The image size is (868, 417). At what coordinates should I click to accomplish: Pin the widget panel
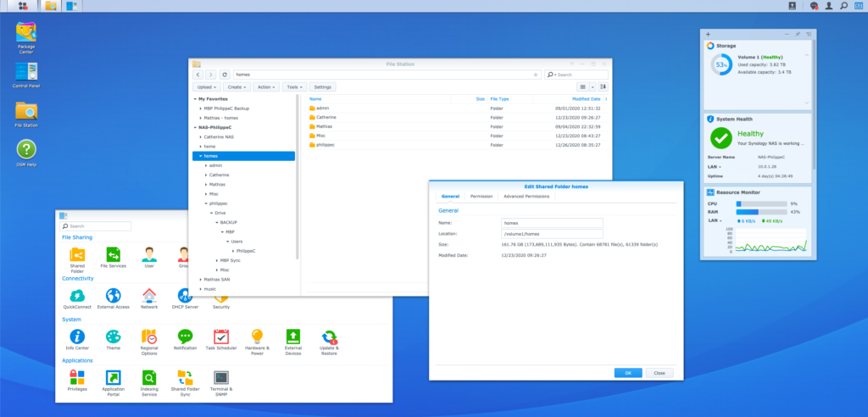pos(797,34)
